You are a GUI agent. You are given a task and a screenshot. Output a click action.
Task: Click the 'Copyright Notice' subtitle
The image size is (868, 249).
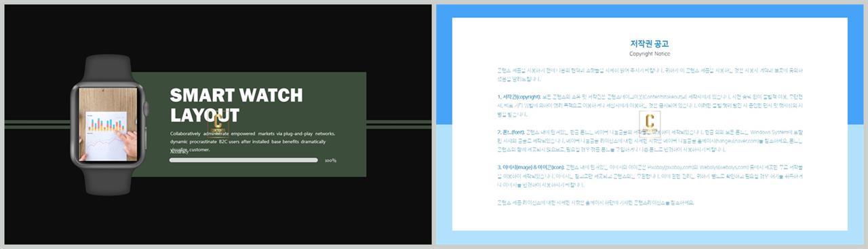650,54
